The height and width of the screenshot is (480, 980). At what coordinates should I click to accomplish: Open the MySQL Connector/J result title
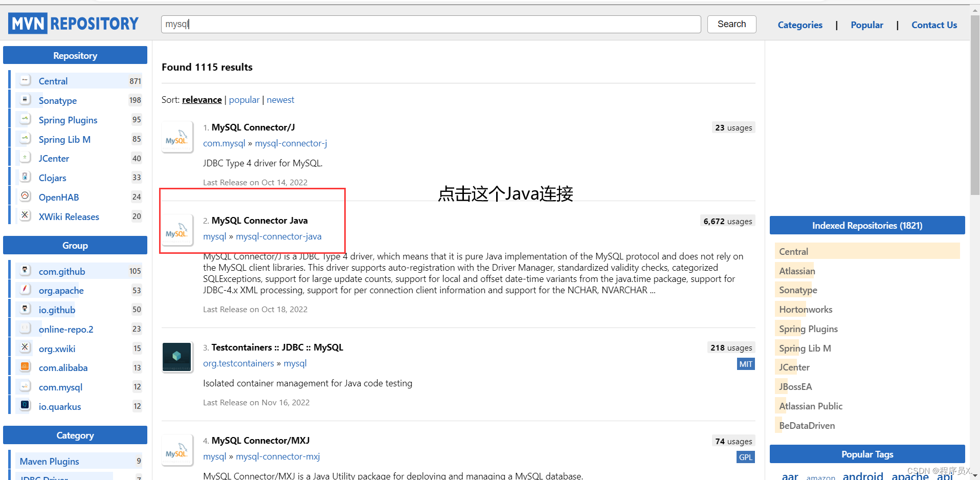pos(253,127)
